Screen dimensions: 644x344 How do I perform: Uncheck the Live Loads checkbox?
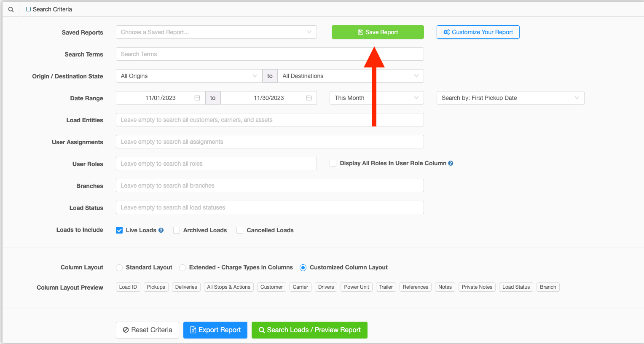119,230
